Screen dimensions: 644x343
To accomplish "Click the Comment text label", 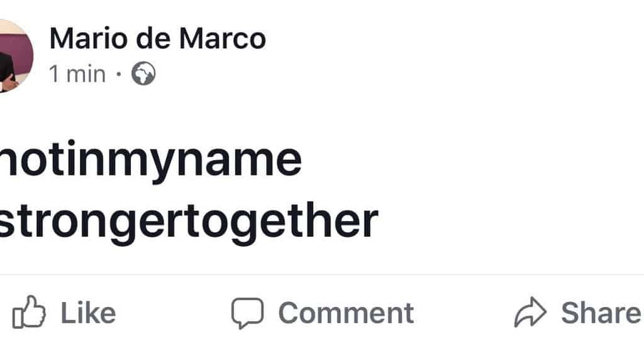I will [346, 313].
